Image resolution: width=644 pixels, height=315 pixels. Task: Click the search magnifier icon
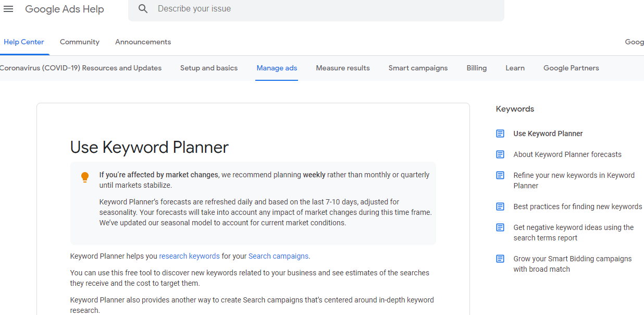[143, 9]
